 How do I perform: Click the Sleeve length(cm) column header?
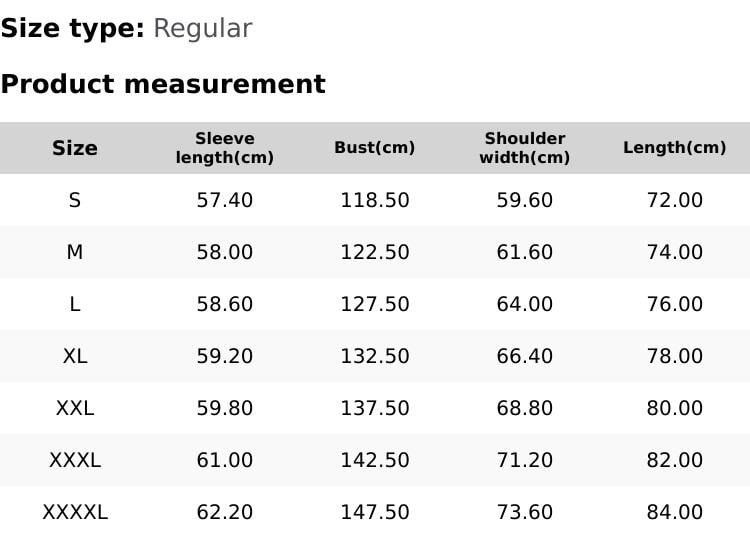pyautogui.click(x=225, y=148)
